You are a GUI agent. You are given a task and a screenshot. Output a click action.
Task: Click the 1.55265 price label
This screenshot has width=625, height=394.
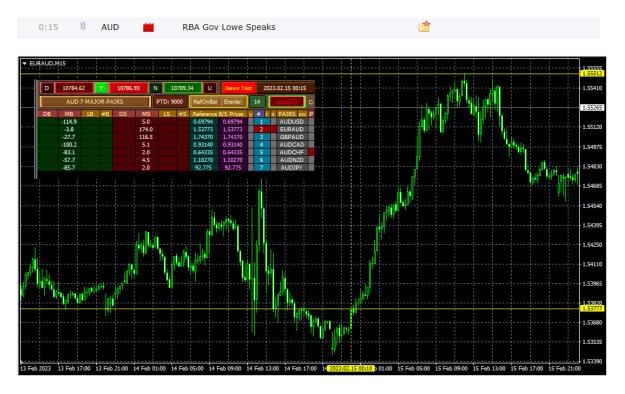pos(592,108)
